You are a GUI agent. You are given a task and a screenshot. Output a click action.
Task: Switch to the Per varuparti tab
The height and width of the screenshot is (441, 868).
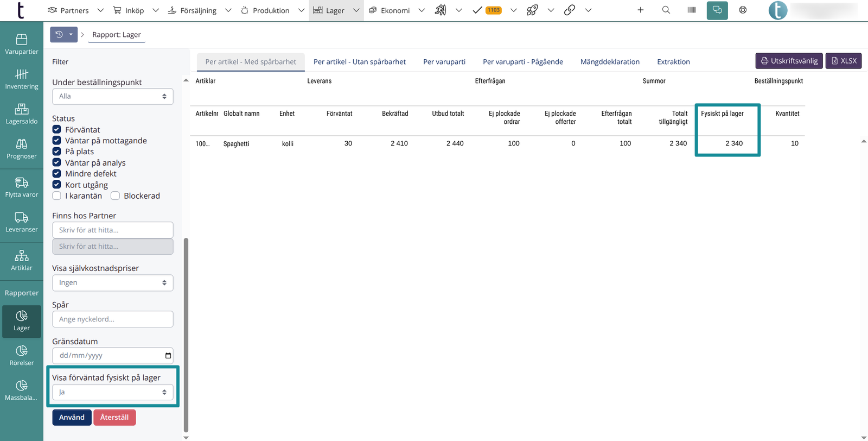tap(444, 62)
